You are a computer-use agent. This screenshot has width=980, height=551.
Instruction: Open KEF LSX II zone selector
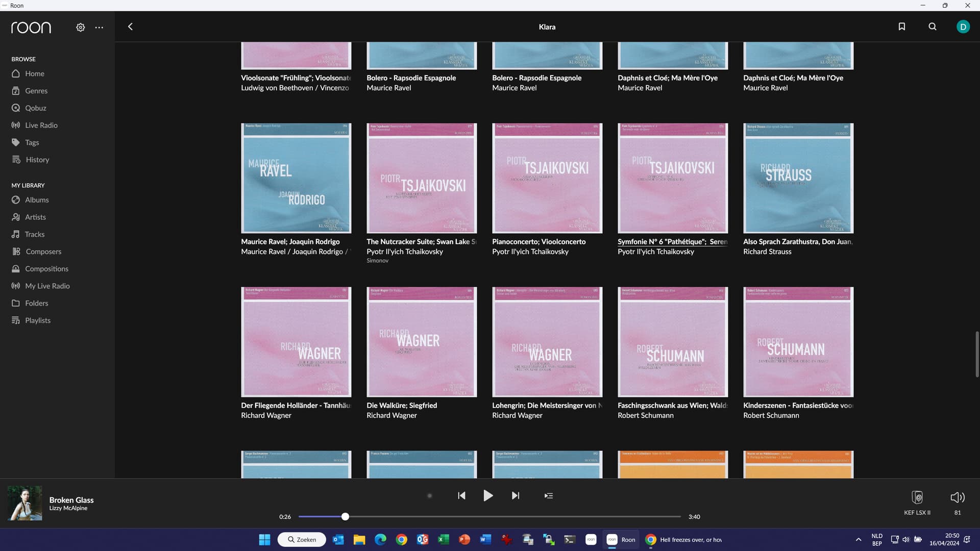click(x=917, y=503)
